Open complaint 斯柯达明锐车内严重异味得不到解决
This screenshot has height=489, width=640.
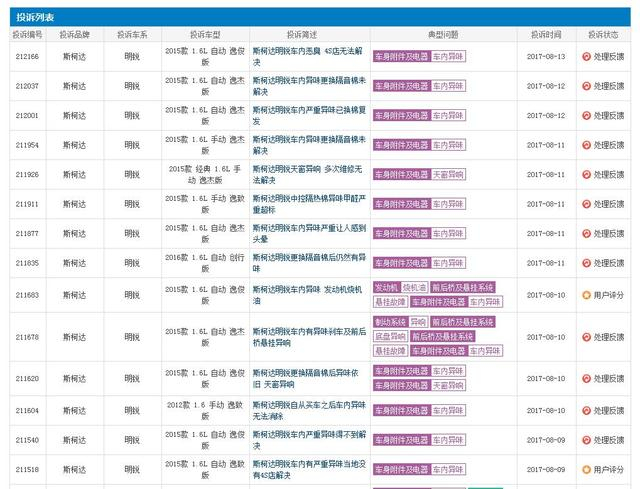(x=309, y=440)
